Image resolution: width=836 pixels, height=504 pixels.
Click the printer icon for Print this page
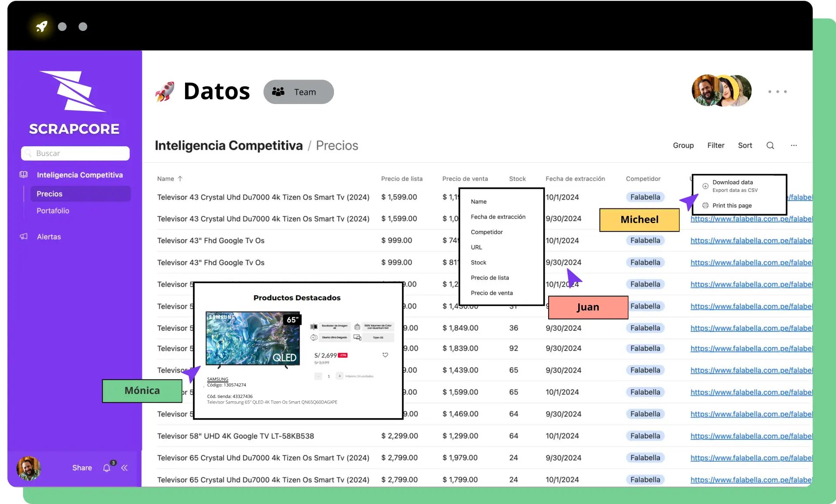(705, 205)
